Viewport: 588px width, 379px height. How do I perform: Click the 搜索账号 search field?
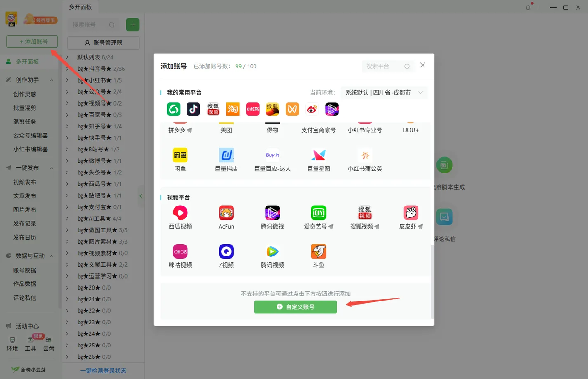coord(94,25)
